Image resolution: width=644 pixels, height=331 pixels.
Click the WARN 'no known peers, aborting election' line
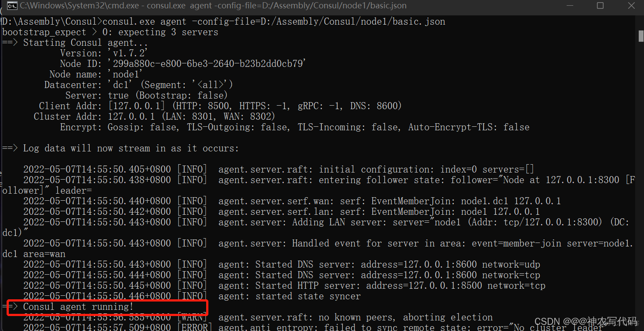pos(258,317)
